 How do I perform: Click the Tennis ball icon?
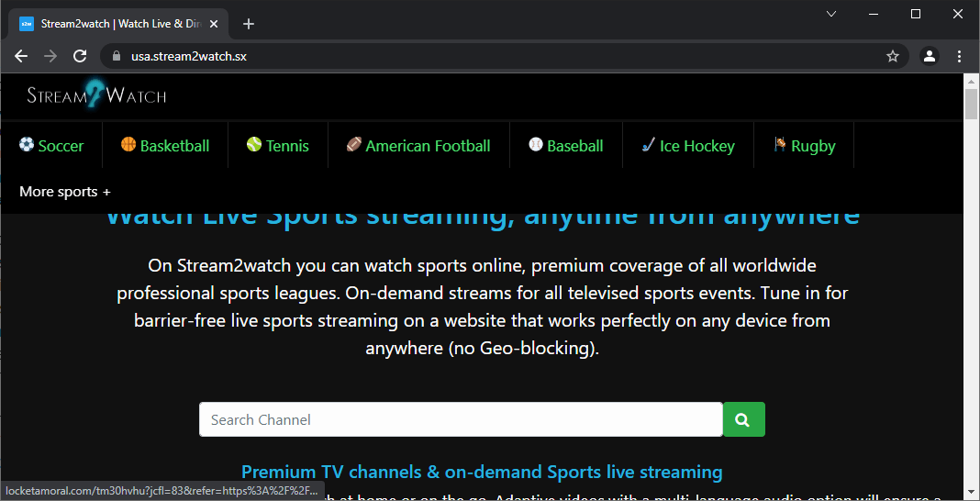(254, 145)
